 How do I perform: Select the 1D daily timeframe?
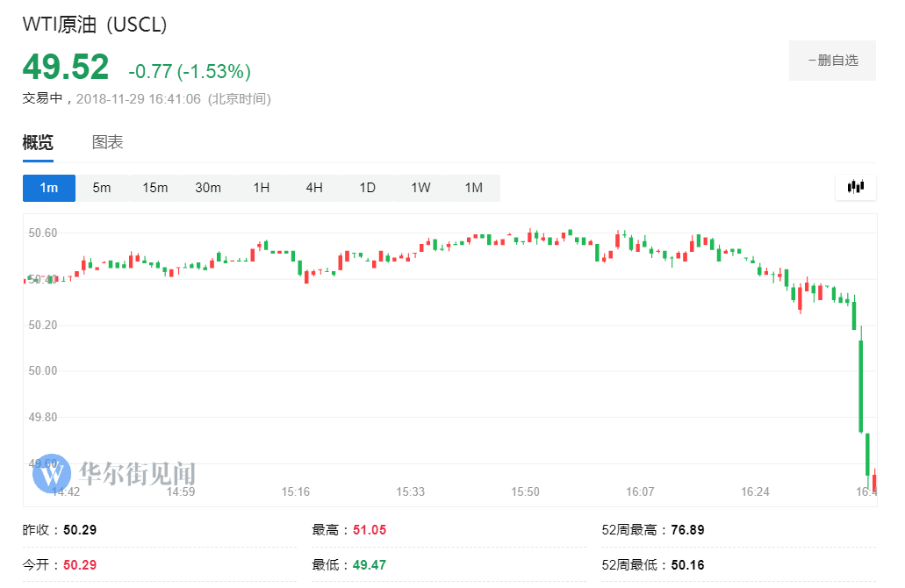(x=367, y=187)
